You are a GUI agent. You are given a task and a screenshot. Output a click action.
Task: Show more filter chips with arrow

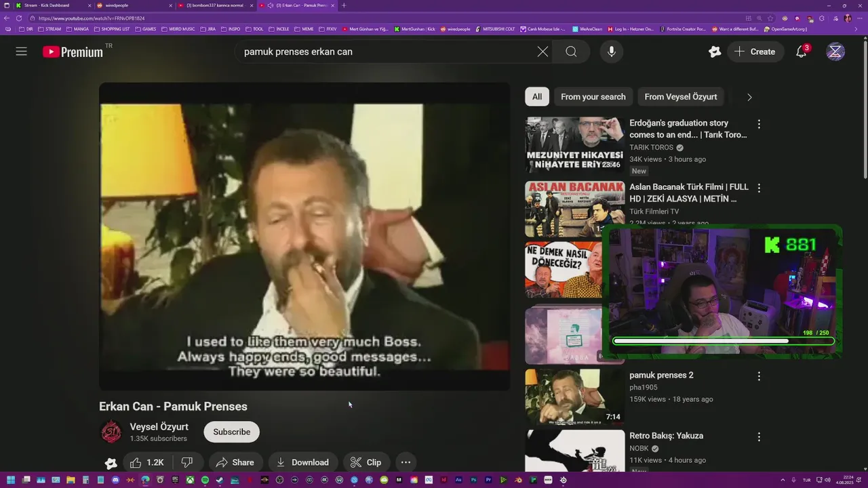click(749, 97)
